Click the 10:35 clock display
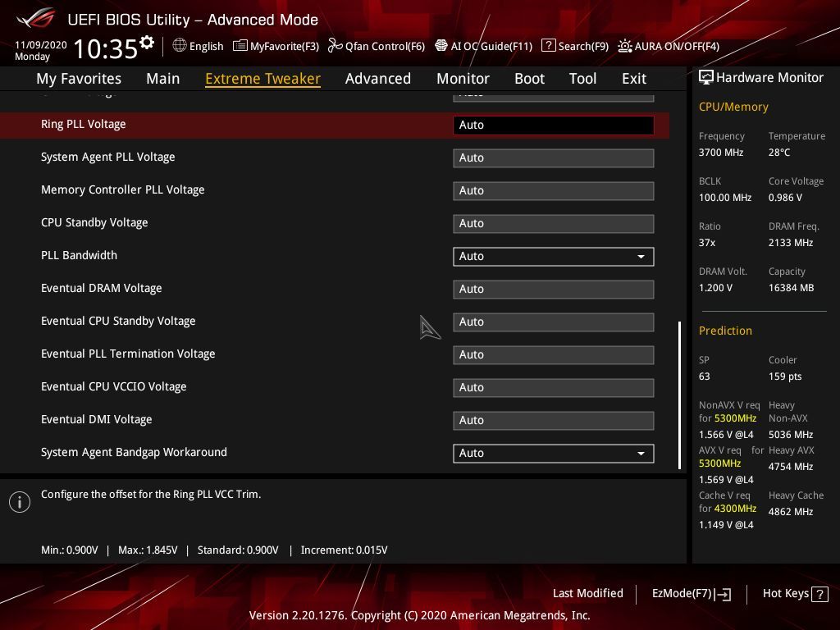 [106, 48]
